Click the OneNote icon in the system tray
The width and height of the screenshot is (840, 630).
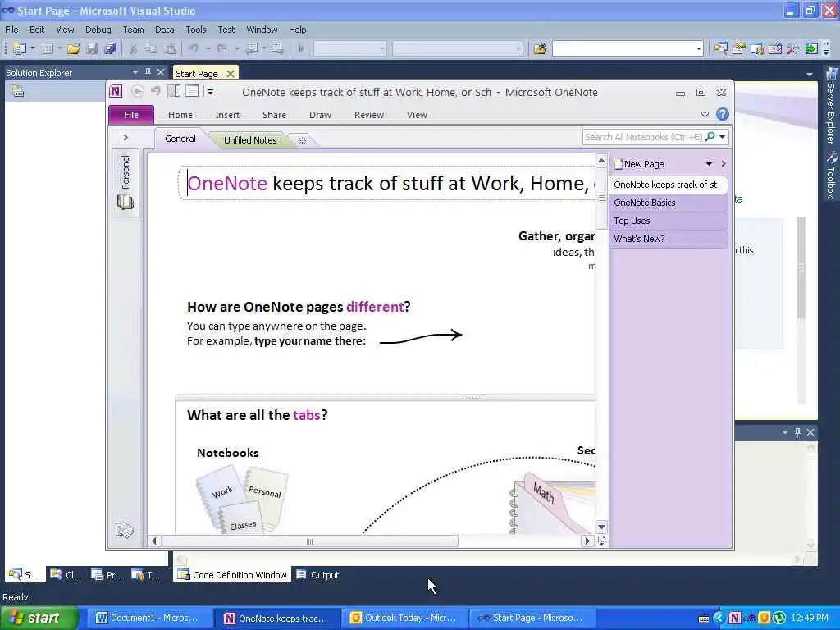(x=734, y=618)
